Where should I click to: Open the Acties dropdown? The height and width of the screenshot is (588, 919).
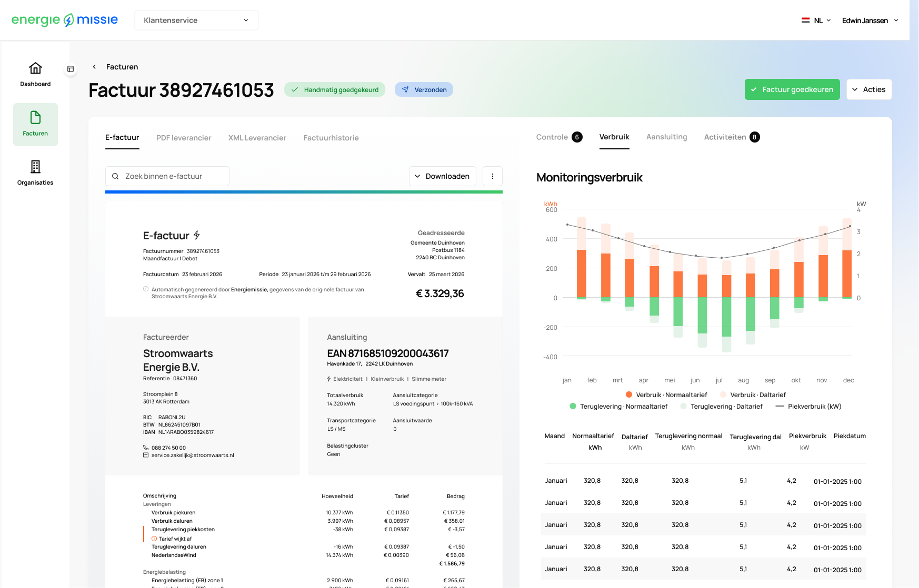pyautogui.click(x=869, y=89)
